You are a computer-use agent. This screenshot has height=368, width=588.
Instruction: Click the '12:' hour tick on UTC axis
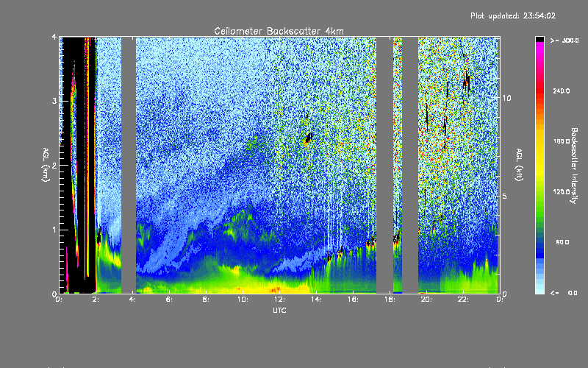coord(279,300)
